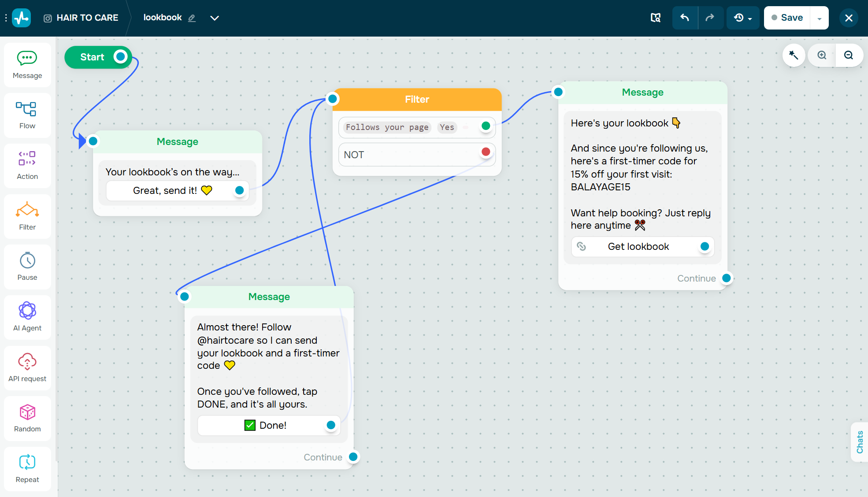Image resolution: width=868 pixels, height=497 pixels.
Task: Click the auto-arrange wand button
Action: point(794,55)
